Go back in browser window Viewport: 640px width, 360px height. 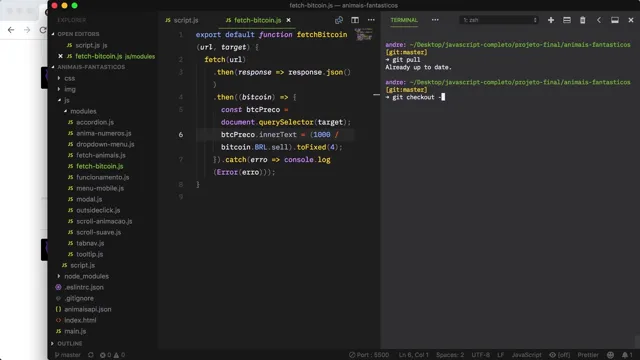[11, 30]
